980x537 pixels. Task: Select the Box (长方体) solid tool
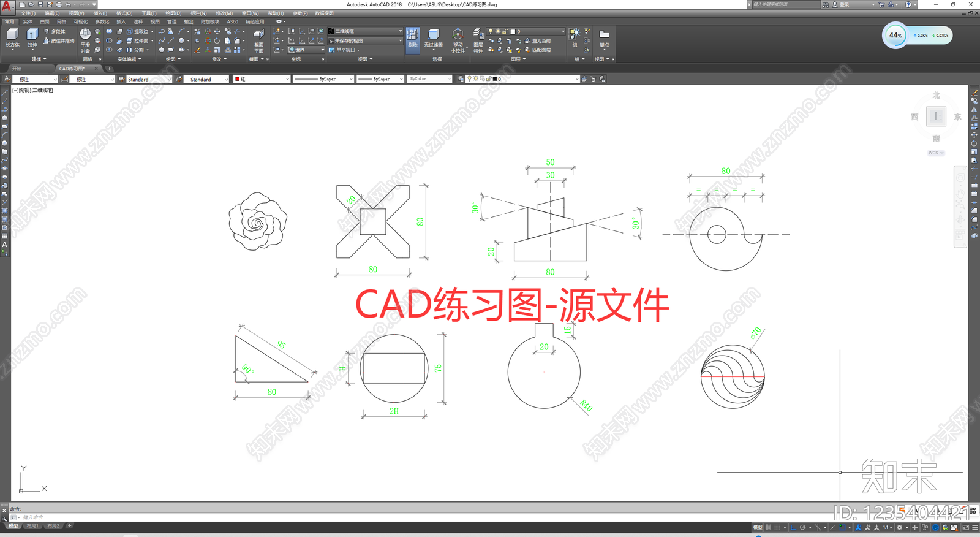(x=12, y=37)
